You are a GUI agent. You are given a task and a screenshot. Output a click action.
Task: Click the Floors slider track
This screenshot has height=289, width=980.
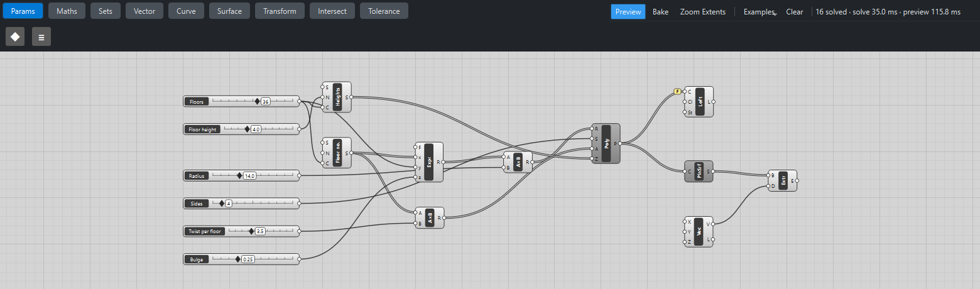click(x=253, y=101)
